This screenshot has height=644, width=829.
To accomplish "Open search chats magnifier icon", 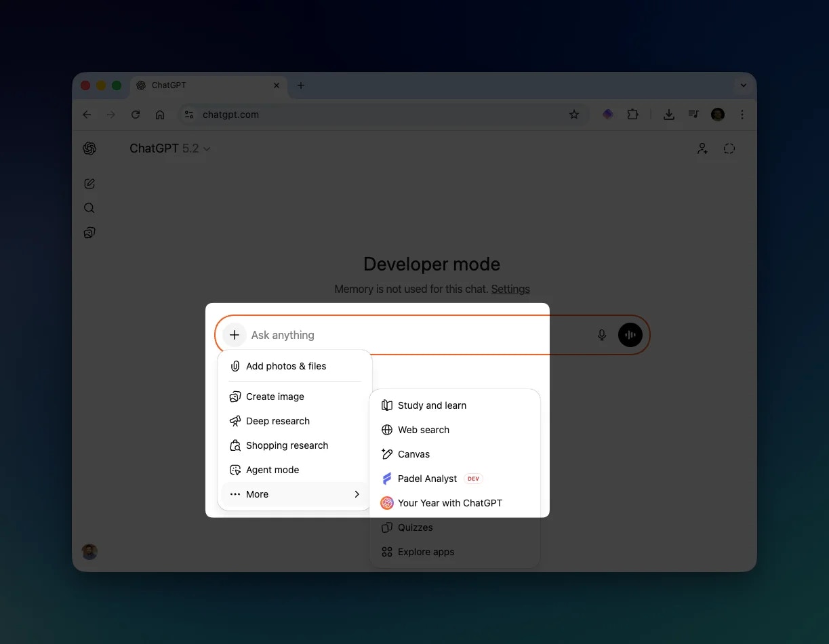I will (89, 208).
